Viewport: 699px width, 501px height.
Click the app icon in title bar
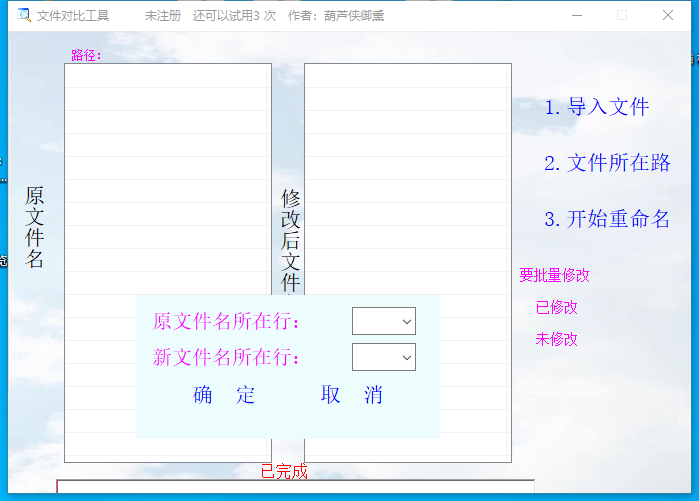point(24,15)
